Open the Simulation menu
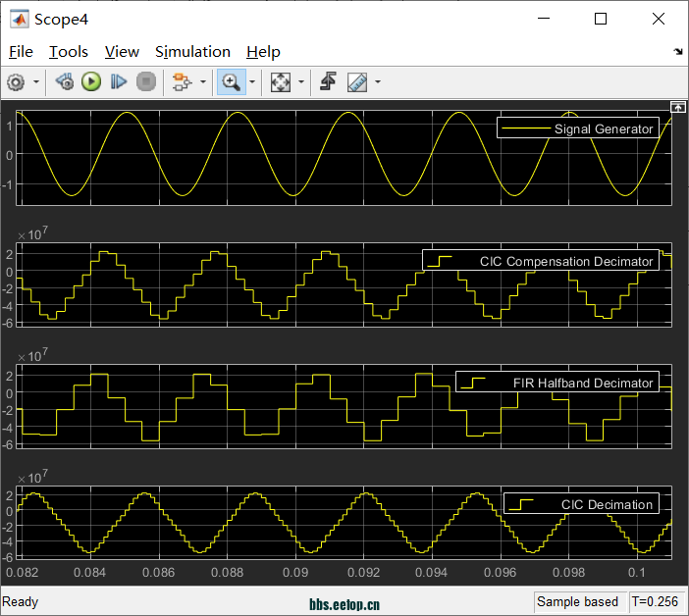 192,52
